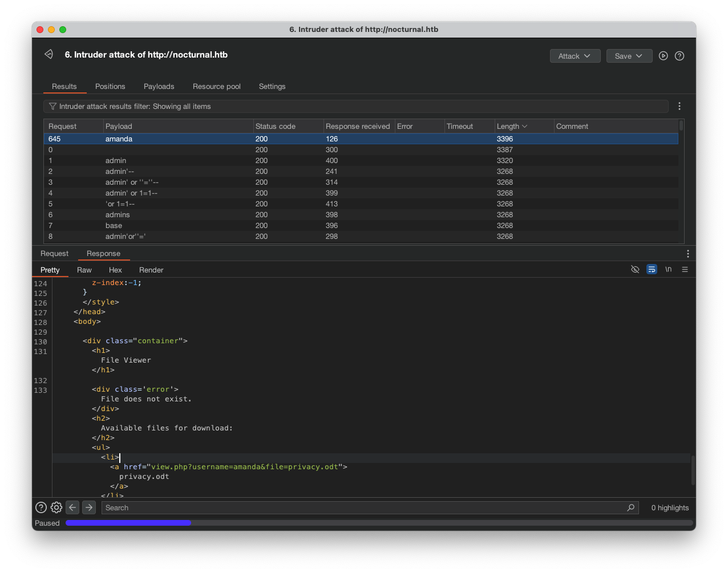Image resolution: width=728 pixels, height=573 pixels.
Task: Toggle the hide-content crossed eye icon in response viewer
Action: 635,270
